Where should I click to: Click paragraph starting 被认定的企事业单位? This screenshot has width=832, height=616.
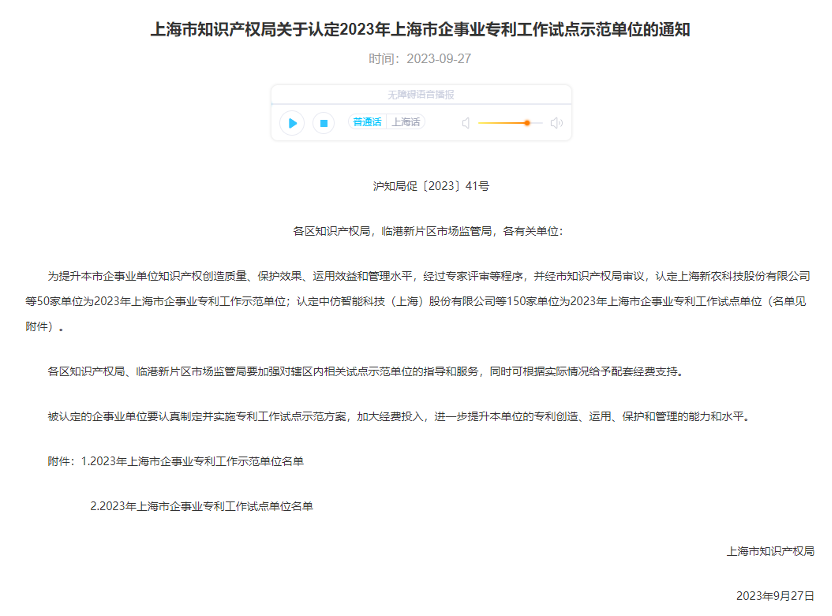[398, 417]
